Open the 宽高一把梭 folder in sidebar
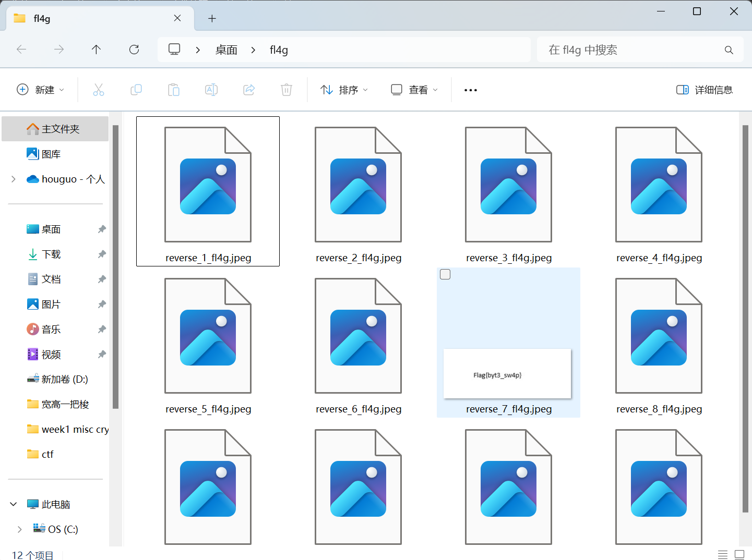The height and width of the screenshot is (560, 752). tap(57, 404)
